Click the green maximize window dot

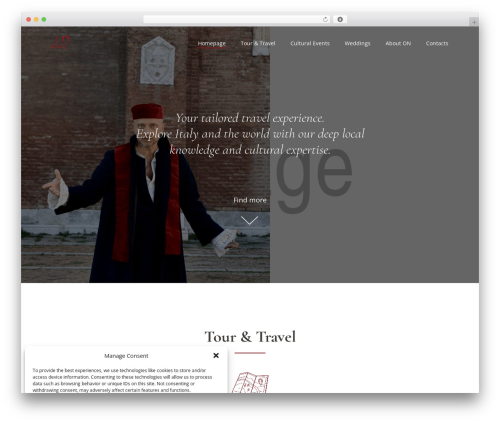[44, 19]
